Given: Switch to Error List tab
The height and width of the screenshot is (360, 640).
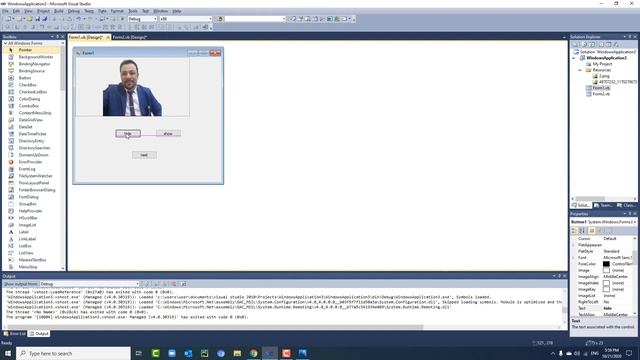Looking at the screenshot, I should [15, 334].
